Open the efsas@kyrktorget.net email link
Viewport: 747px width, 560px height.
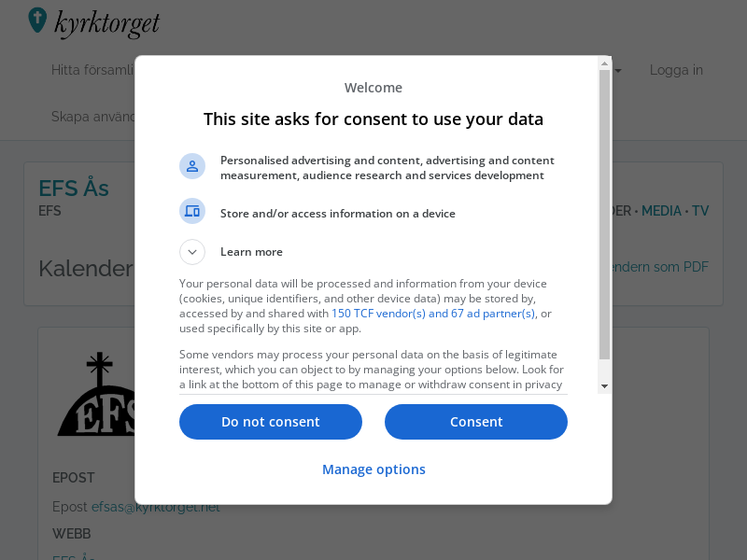pyautogui.click(x=156, y=507)
